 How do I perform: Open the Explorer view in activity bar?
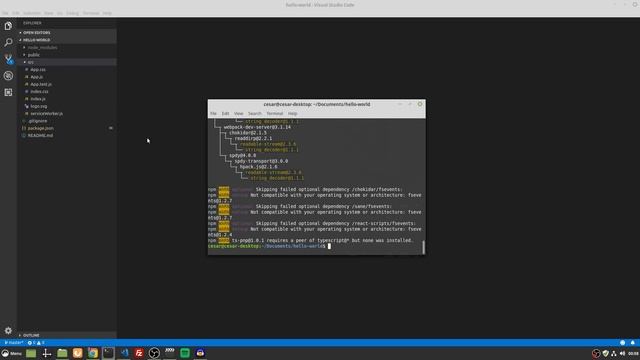pos(8,26)
